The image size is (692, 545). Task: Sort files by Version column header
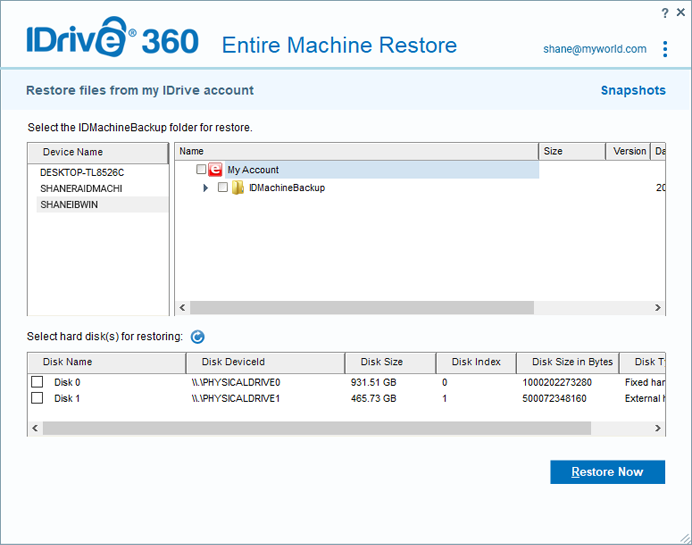click(x=628, y=151)
